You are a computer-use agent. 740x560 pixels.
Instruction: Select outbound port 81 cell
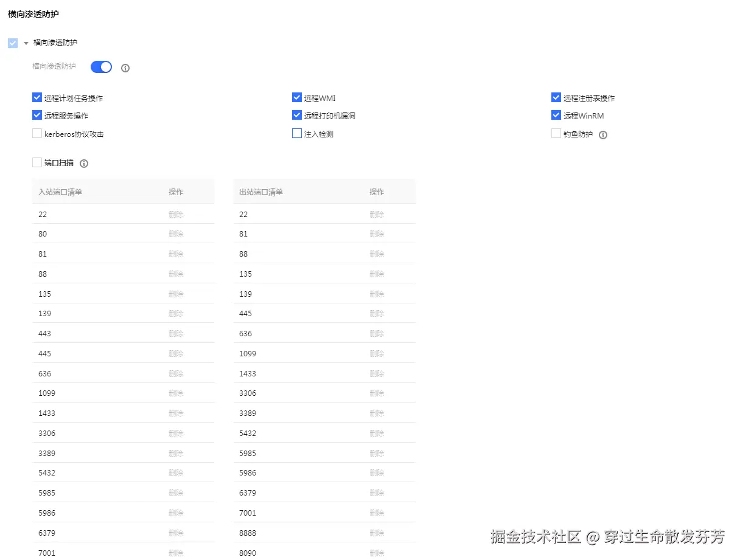243,234
